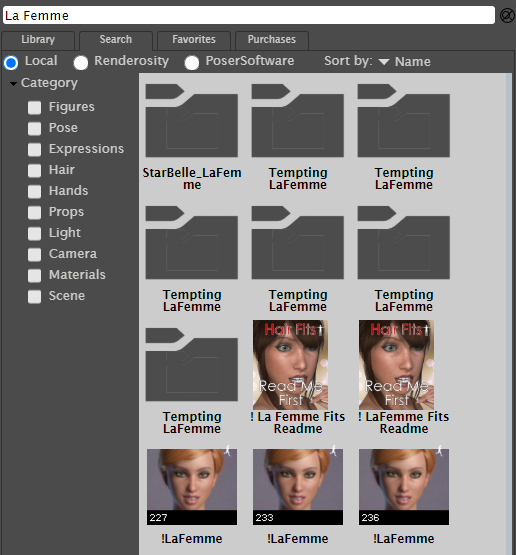Open the Tempting LaFemme folder right of StarBelle_LaFemme
Image resolution: width=516 pixels, height=555 pixels.
[x=298, y=121]
